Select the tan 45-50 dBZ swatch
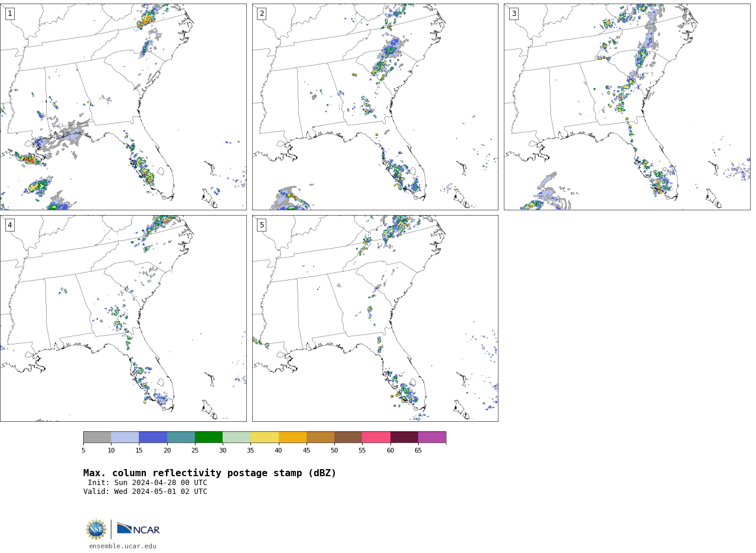The width and height of the screenshot is (756, 553). click(x=320, y=437)
